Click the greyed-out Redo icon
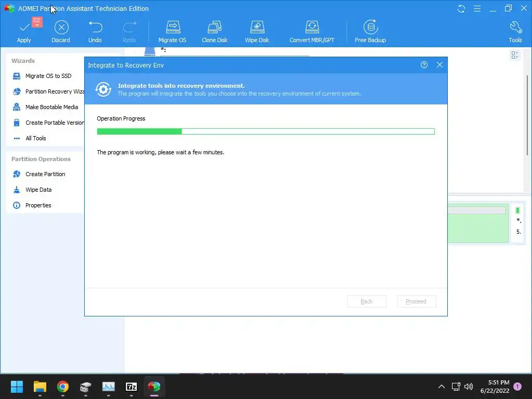 pos(129,32)
